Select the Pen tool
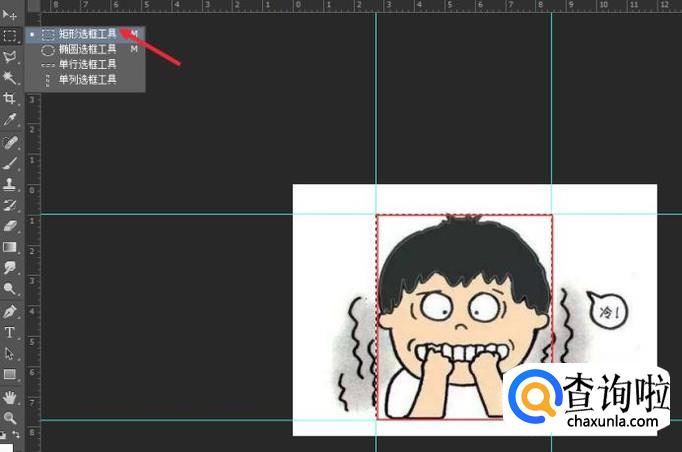682x452 pixels. (x=10, y=311)
